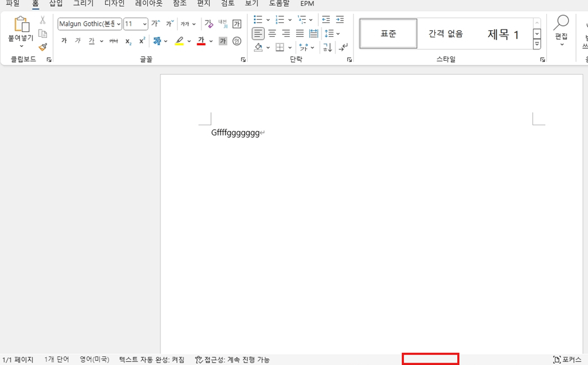Viewport: 588px width, 365px height.
Task: Open the Font dialog launcher
Action: pos(243,60)
